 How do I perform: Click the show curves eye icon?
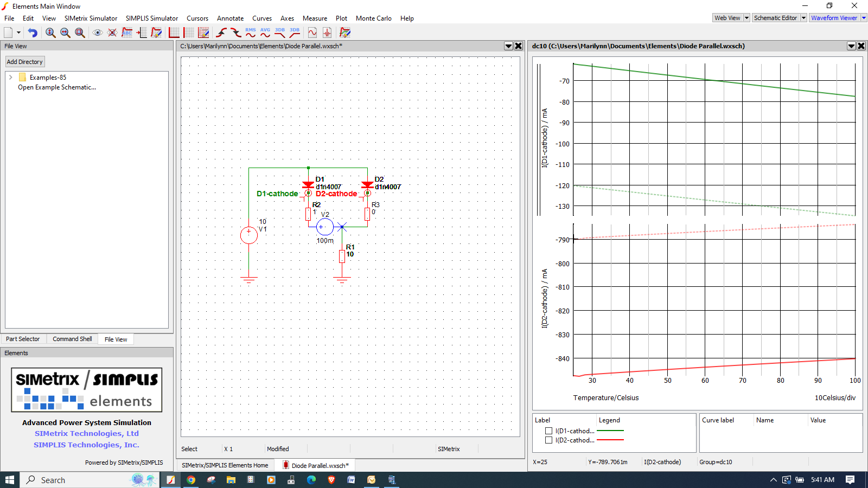click(x=98, y=33)
